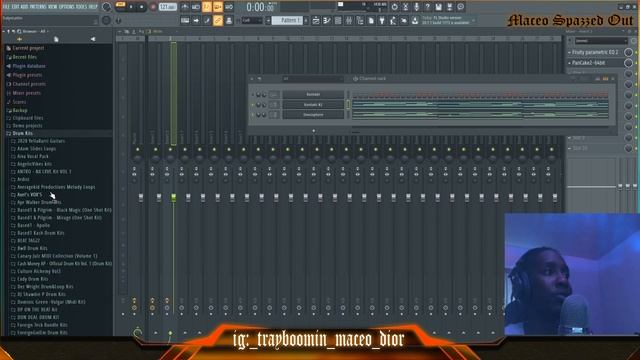Select Current project in the browser

point(28,48)
